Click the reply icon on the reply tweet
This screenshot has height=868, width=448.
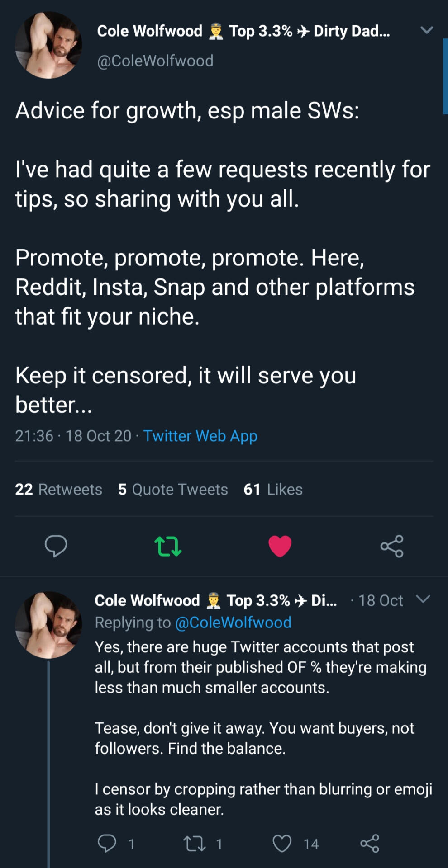point(107,844)
